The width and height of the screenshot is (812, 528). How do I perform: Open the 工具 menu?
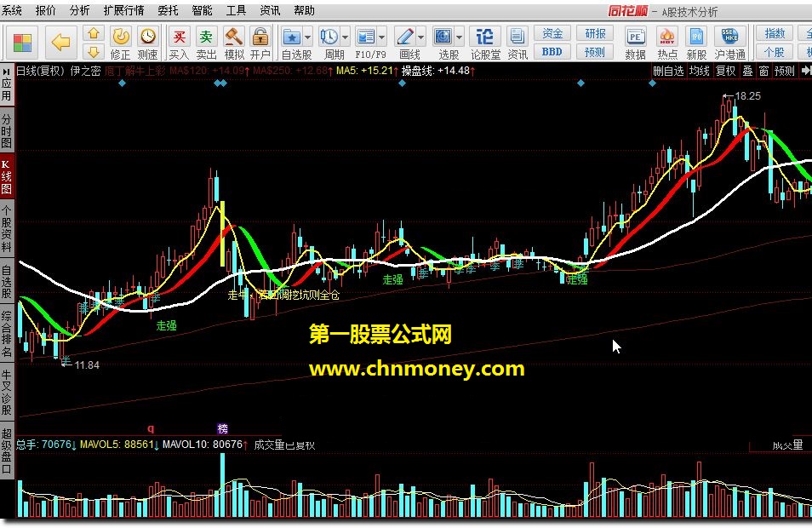236,10
